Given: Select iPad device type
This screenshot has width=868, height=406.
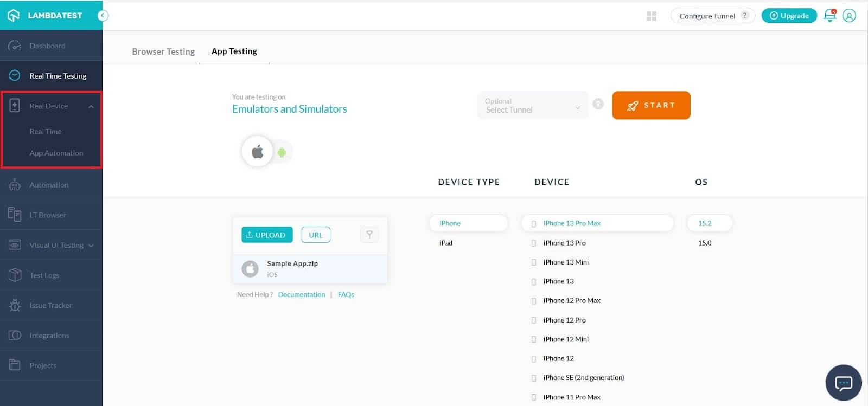Looking at the screenshot, I should [x=446, y=243].
